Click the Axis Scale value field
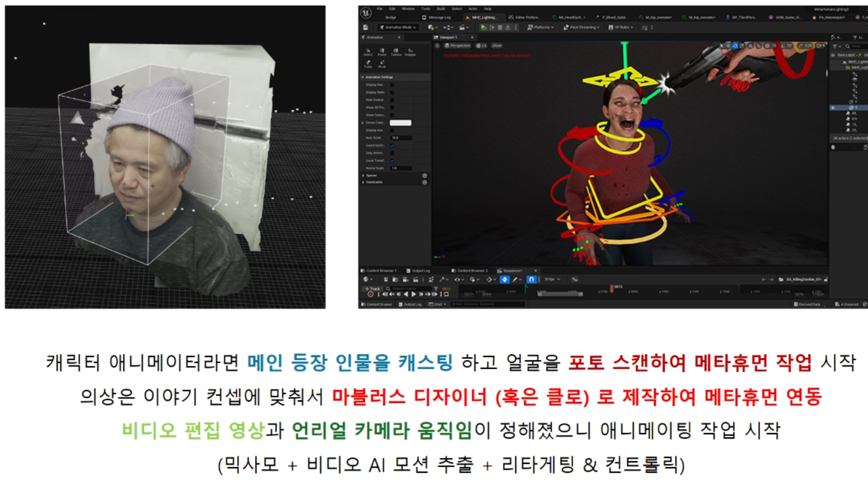The height and width of the screenshot is (484, 868). pos(400,138)
